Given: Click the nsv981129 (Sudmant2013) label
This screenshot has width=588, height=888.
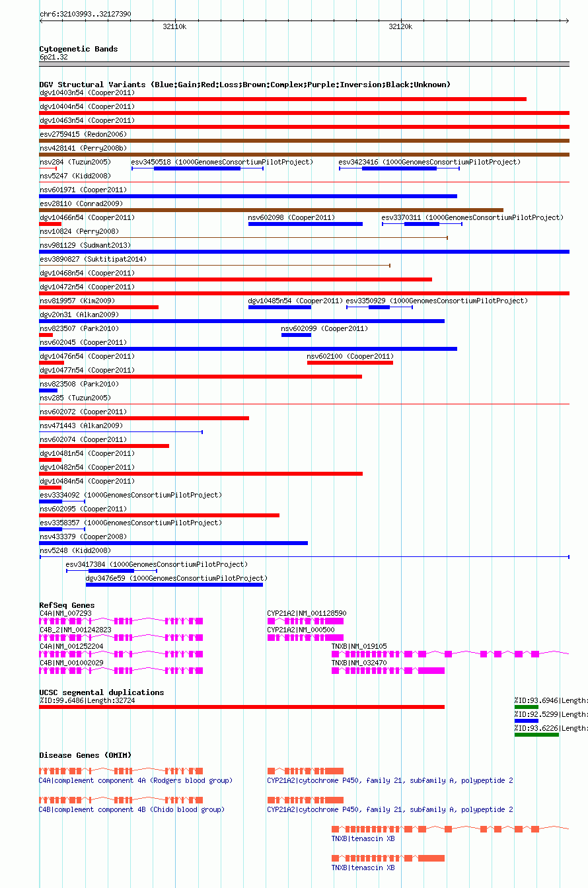Looking at the screenshot, I should 85,245.
